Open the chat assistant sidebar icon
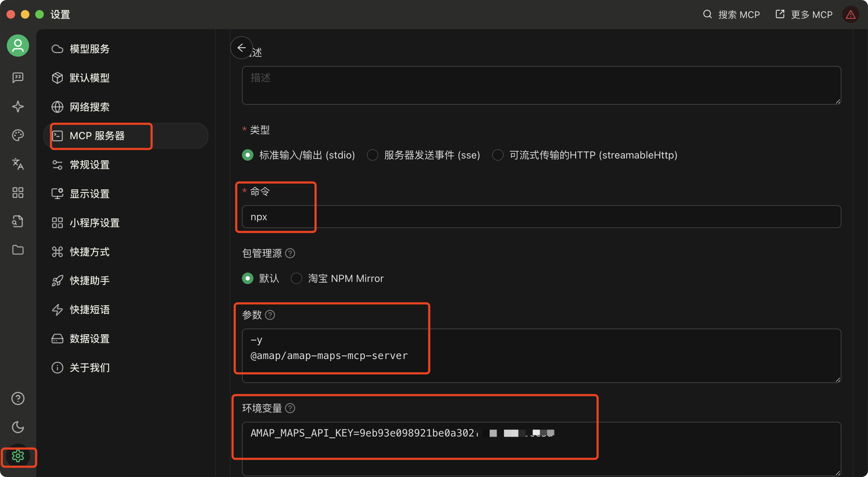The height and width of the screenshot is (477, 868). (x=18, y=77)
